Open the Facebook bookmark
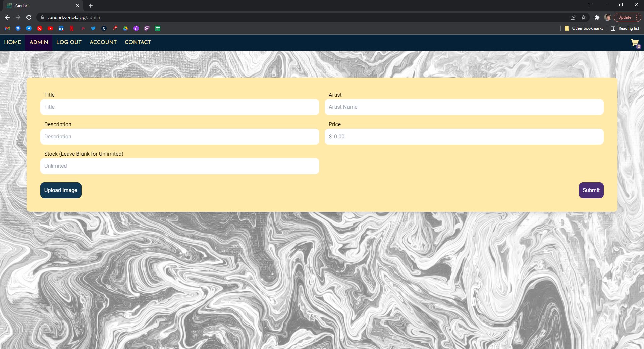The width and height of the screenshot is (644, 349). click(x=29, y=28)
